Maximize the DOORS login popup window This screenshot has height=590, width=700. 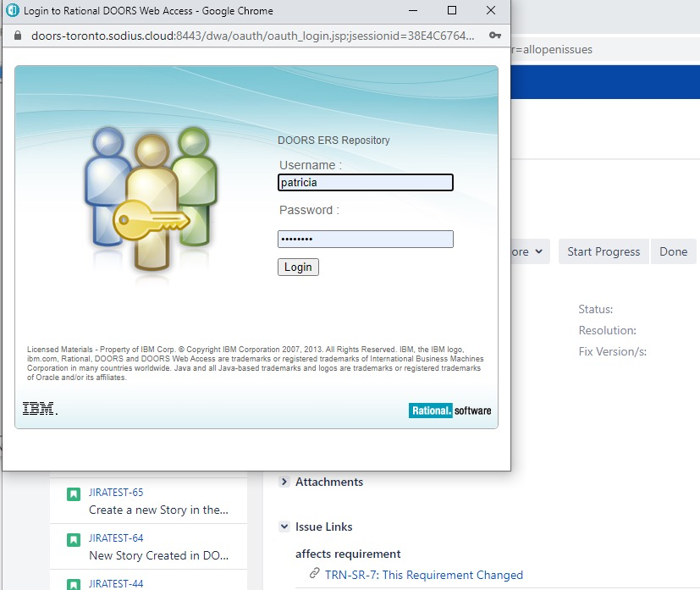[452, 11]
